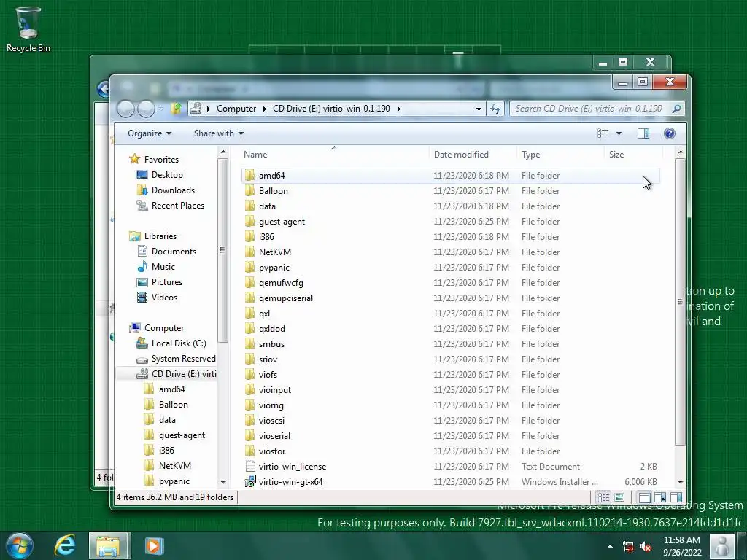This screenshot has width=747, height=560.
Task: Select the NetKVM folder in file list
Action: pyautogui.click(x=450, y=252)
